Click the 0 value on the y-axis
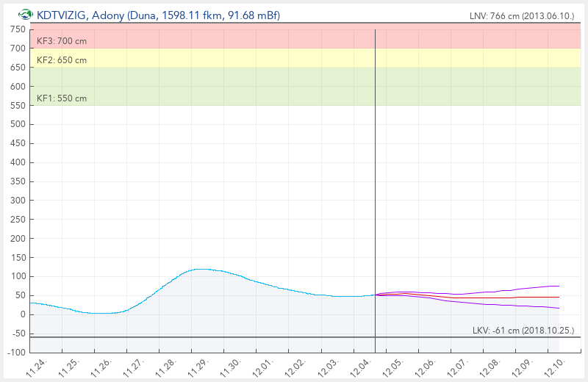This screenshot has width=588, height=382. 23,314
